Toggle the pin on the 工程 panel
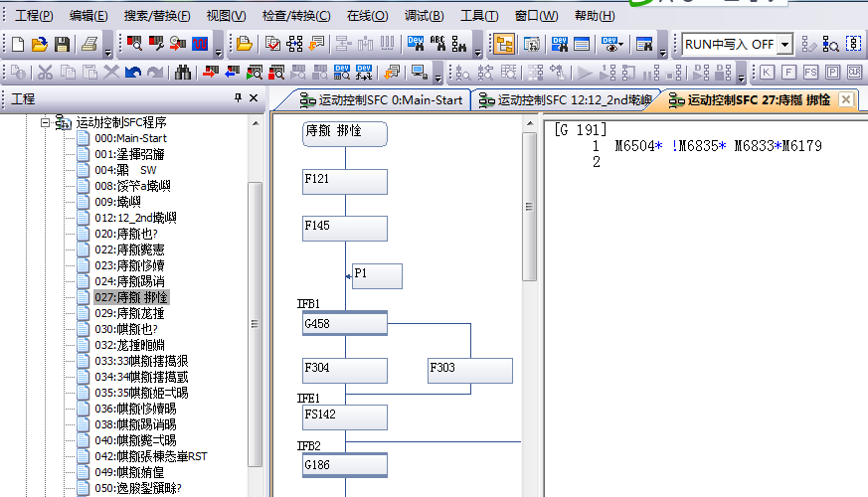 [x=238, y=98]
